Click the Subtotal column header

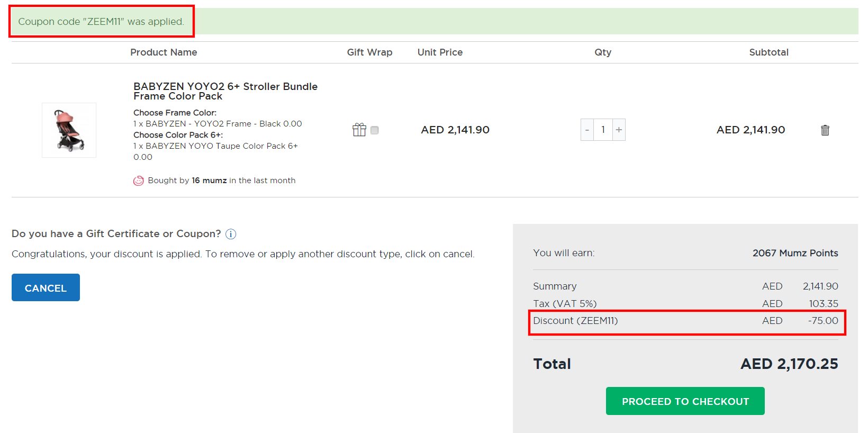point(768,52)
